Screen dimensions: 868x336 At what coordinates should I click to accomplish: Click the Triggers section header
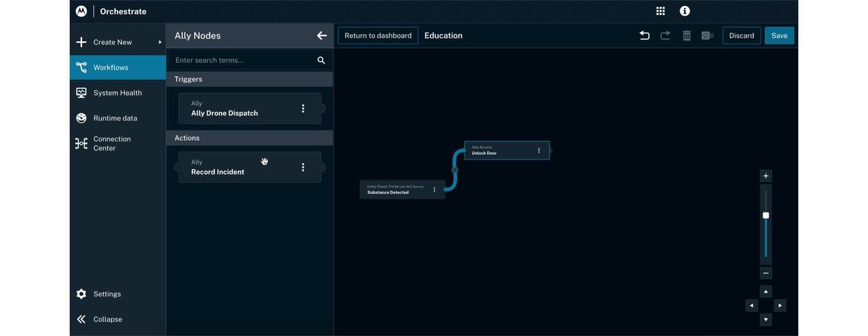250,79
